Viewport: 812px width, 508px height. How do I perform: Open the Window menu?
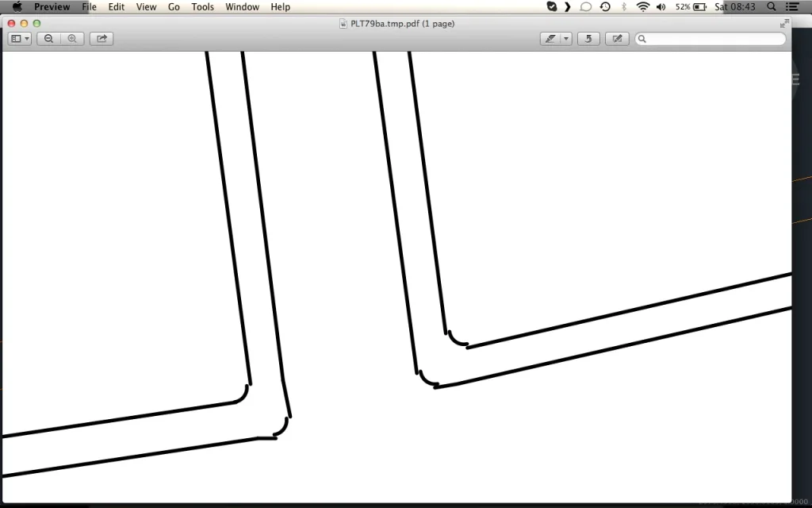pyautogui.click(x=243, y=6)
